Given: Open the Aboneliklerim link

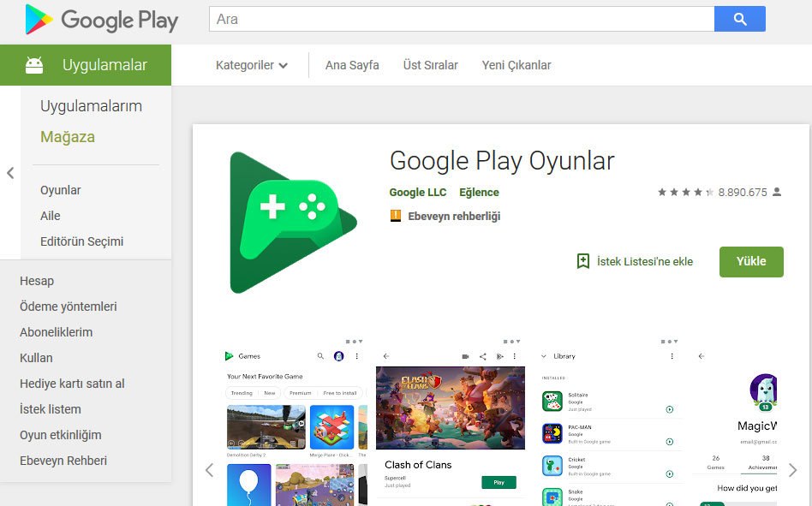Looking at the screenshot, I should [x=57, y=332].
